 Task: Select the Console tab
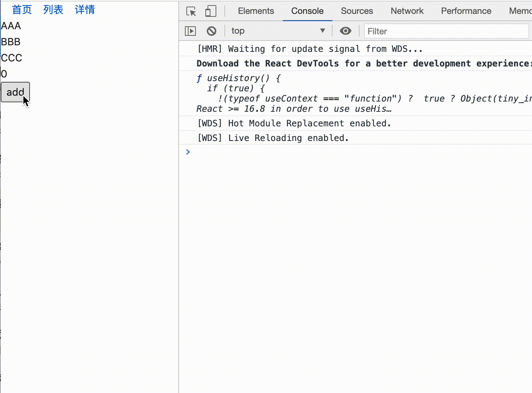(307, 11)
